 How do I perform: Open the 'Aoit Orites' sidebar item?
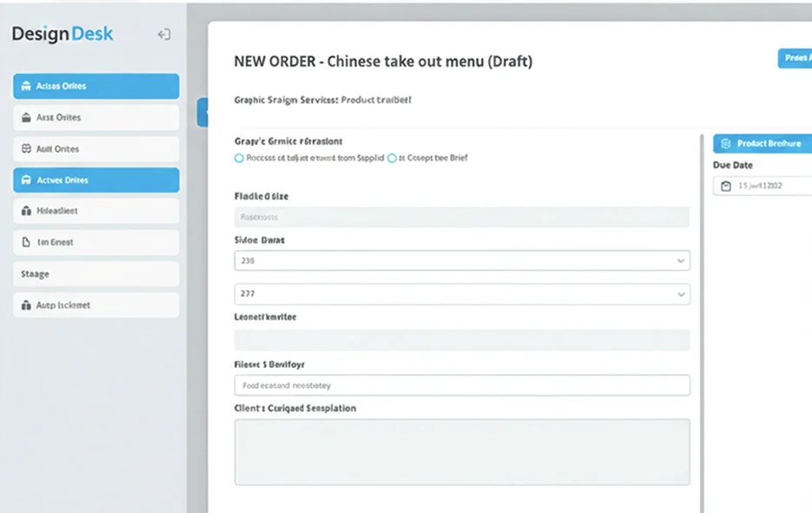[96, 148]
